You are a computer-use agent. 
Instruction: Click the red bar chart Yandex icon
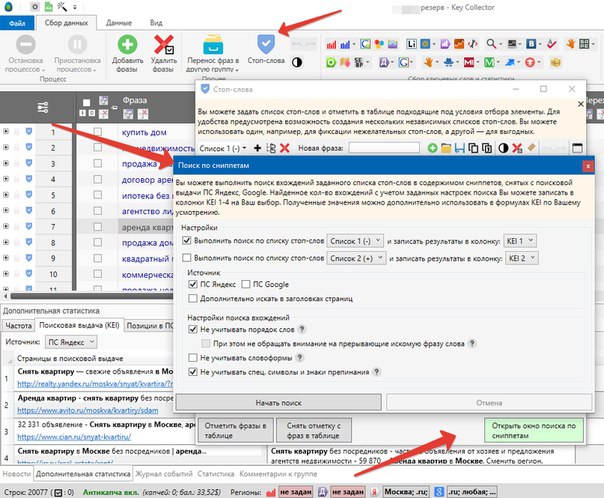[331, 45]
